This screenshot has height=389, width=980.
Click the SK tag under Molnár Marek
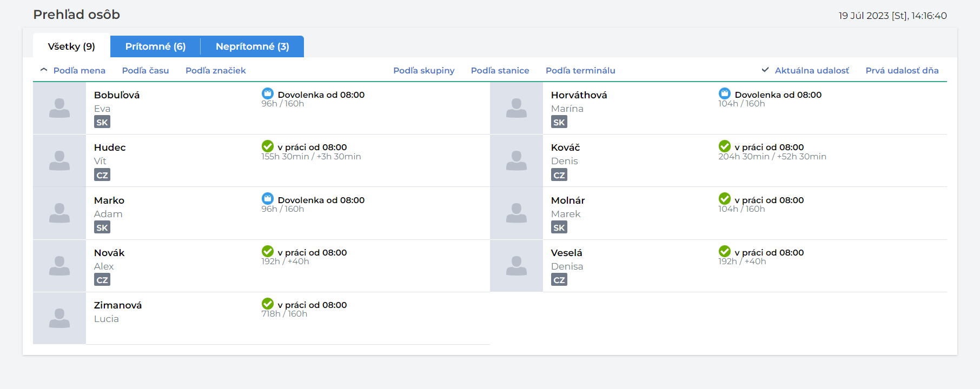559,227
